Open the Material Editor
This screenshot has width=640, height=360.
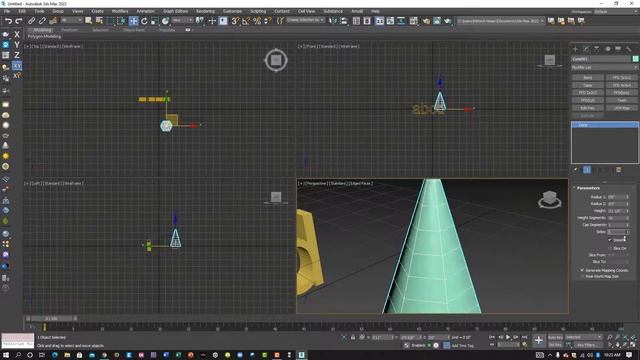click(413, 20)
